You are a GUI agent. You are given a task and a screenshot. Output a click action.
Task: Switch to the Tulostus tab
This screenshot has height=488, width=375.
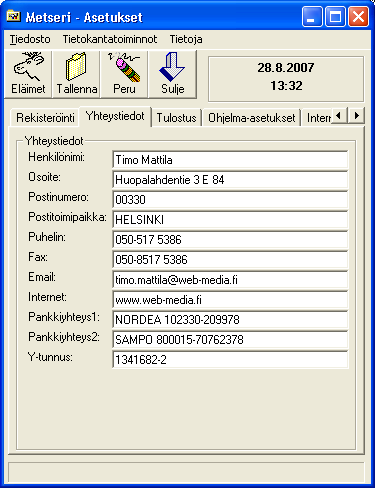click(x=176, y=118)
